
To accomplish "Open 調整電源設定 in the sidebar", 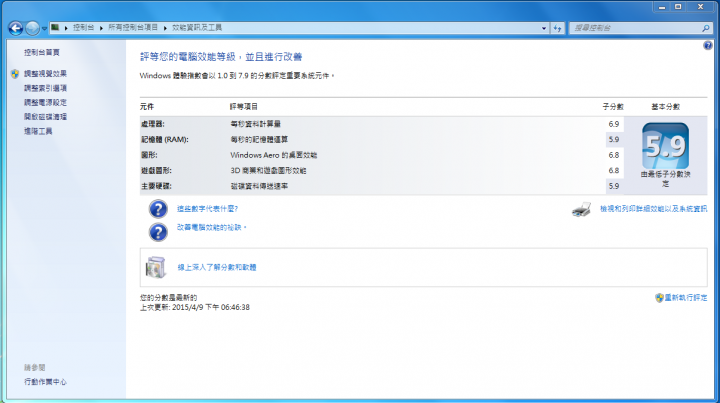I will [x=45, y=102].
